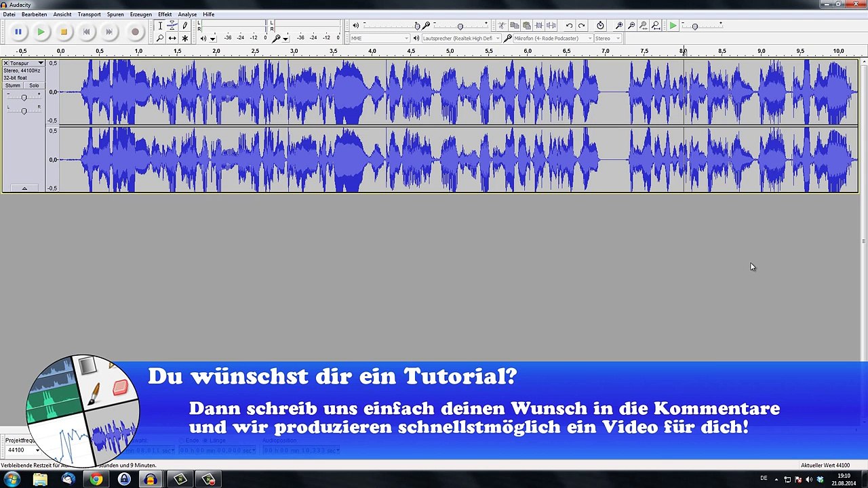The width and height of the screenshot is (868, 488).
Task: Open the Mikrofon input device dropdown
Action: pyautogui.click(x=553, y=39)
